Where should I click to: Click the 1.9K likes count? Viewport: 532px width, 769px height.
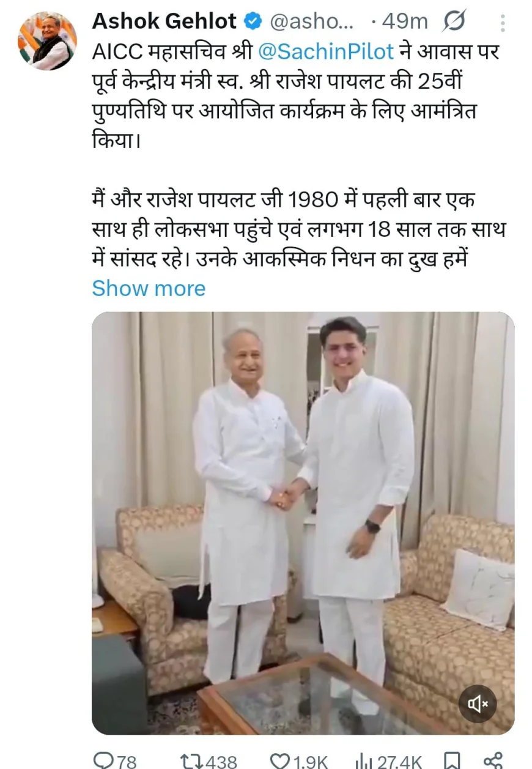coord(309,761)
